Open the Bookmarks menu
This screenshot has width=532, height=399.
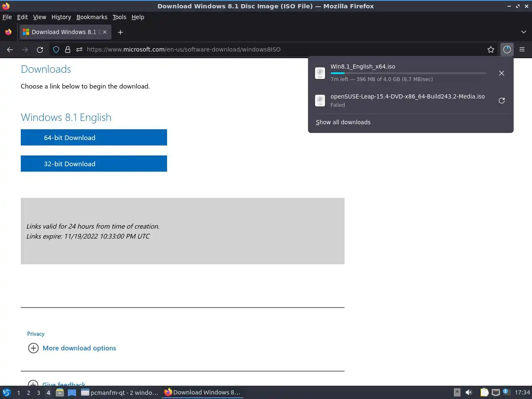point(92,17)
